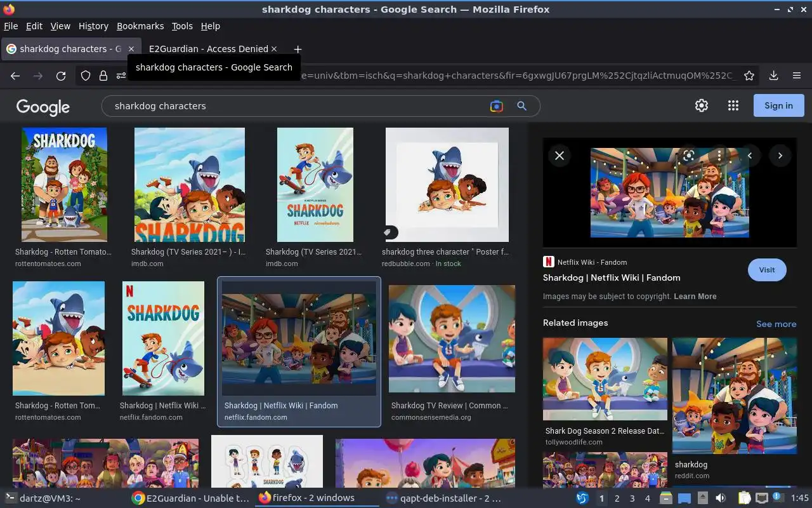Click the Lens icon on preview image
This screenshot has height=508, width=812.
689,156
